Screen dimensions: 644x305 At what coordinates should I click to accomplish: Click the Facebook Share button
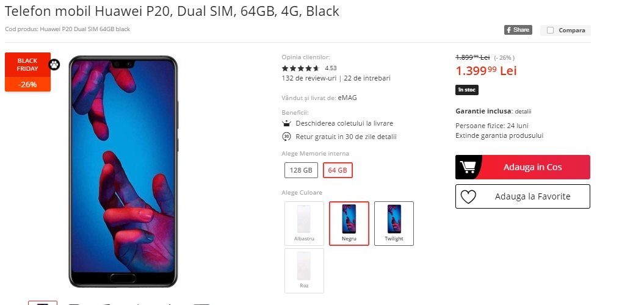coord(518,30)
